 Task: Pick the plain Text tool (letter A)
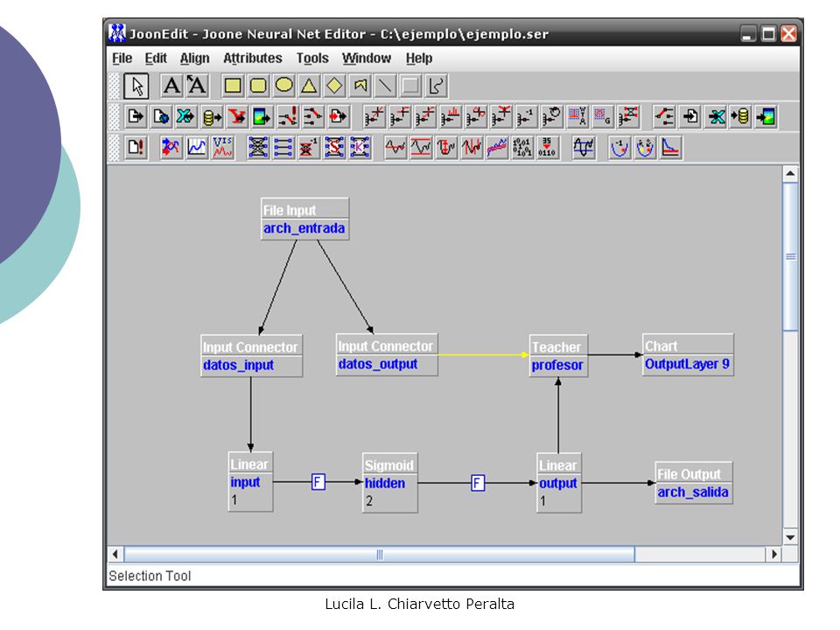click(171, 86)
